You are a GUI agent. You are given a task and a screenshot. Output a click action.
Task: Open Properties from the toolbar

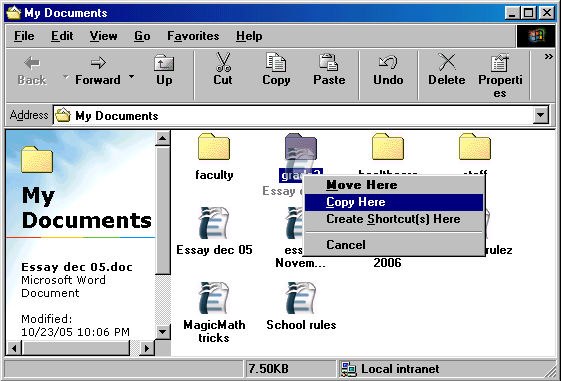[500, 76]
